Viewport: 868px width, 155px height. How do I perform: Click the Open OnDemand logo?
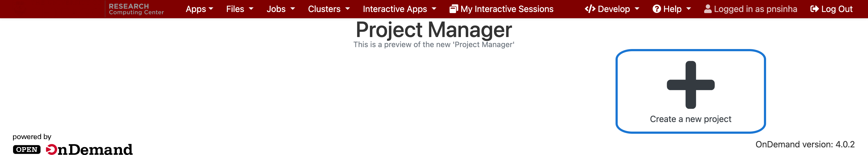tap(73, 149)
